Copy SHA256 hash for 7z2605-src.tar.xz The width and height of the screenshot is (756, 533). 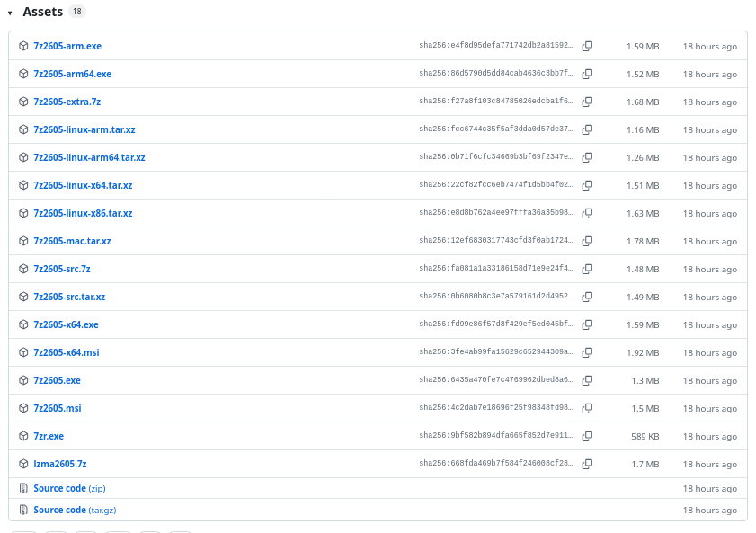point(587,298)
